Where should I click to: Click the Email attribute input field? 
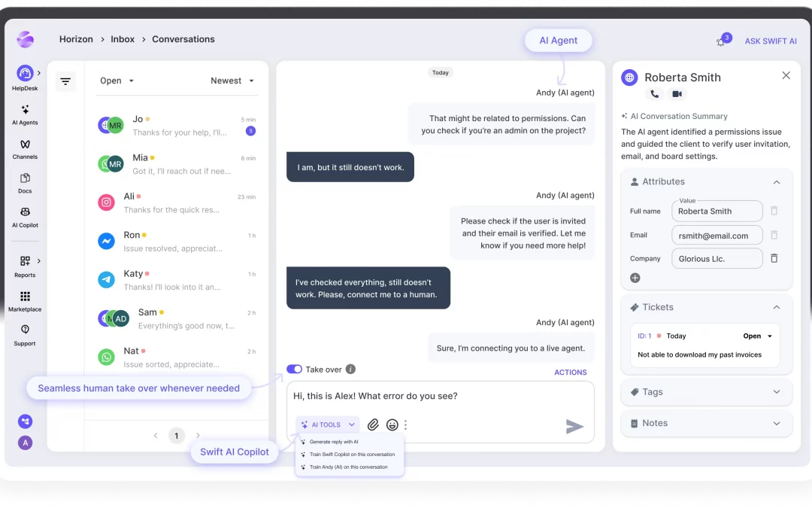point(717,236)
